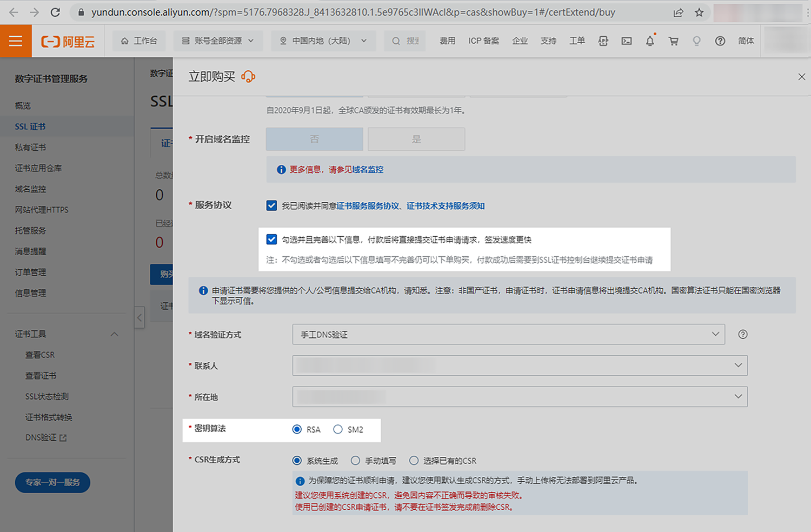Click the notification bell icon
Viewport: 811px width, 532px height.
pyautogui.click(x=650, y=41)
